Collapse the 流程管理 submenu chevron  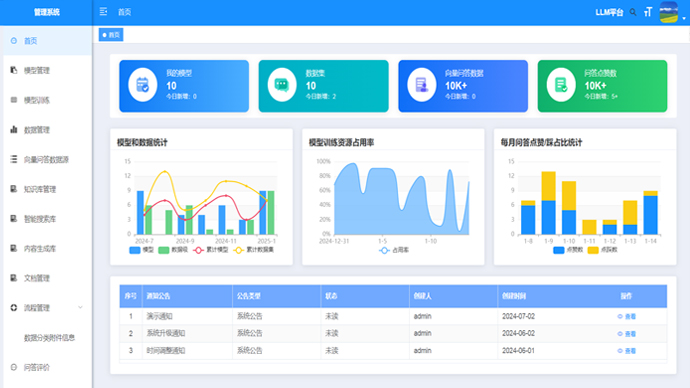tap(80, 307)
